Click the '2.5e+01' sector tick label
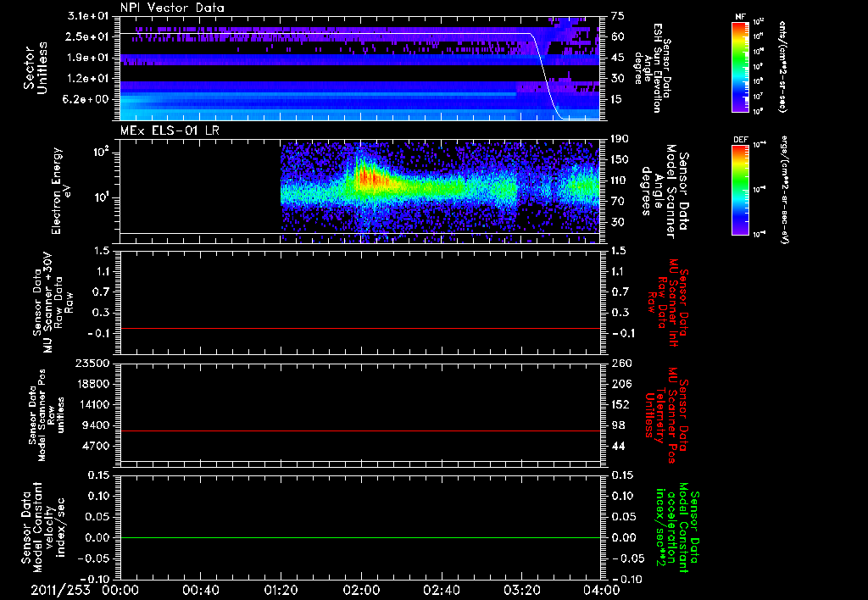Image resolution: width=868 pixels, height=600 pixels. pyautogui.click(x=87, y=36)
